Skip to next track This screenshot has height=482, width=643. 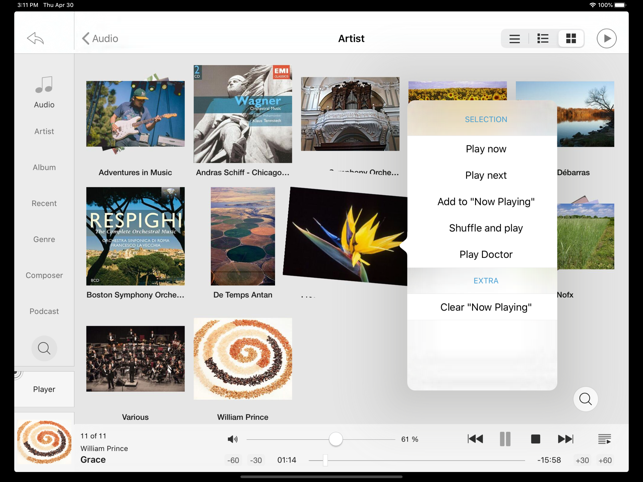point(565,439)
